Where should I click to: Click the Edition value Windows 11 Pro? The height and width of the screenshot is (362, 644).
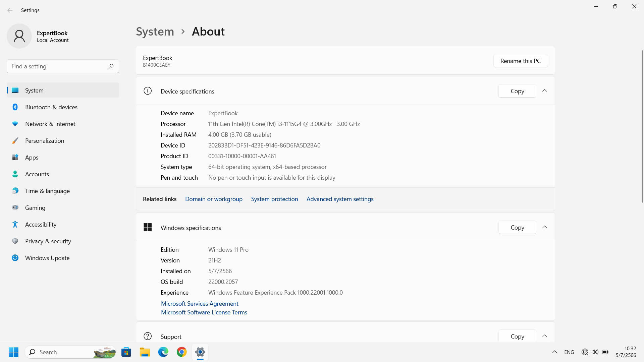pos(228,249)
